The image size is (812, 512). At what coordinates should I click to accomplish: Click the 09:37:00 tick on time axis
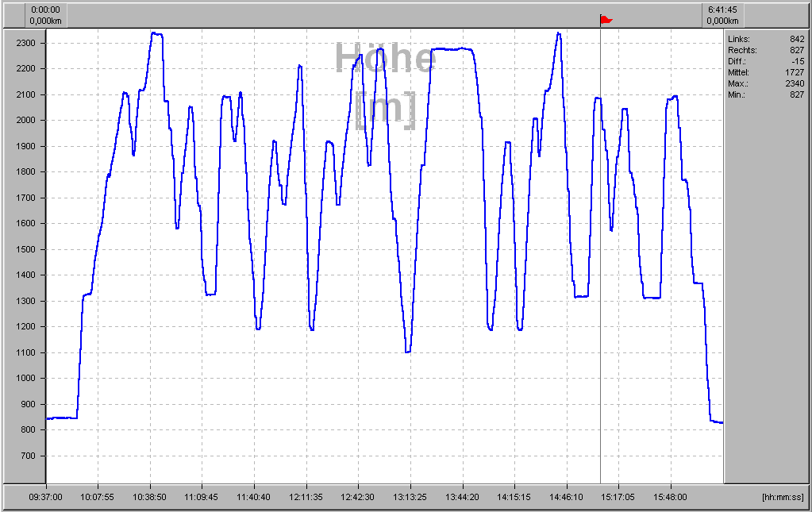point(46,497)
